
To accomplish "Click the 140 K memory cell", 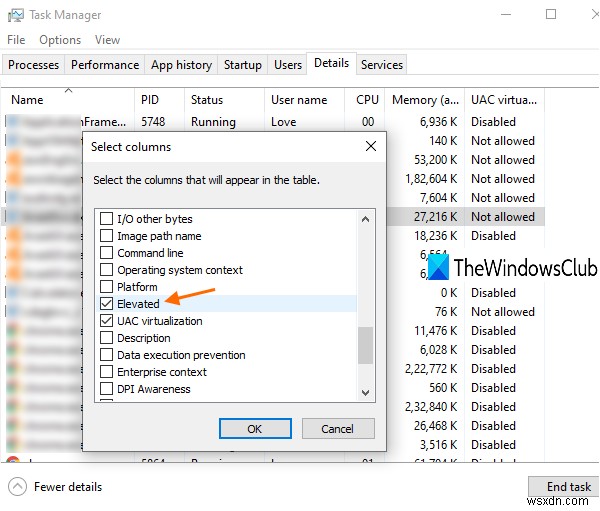I will click(x=443, y=140).
